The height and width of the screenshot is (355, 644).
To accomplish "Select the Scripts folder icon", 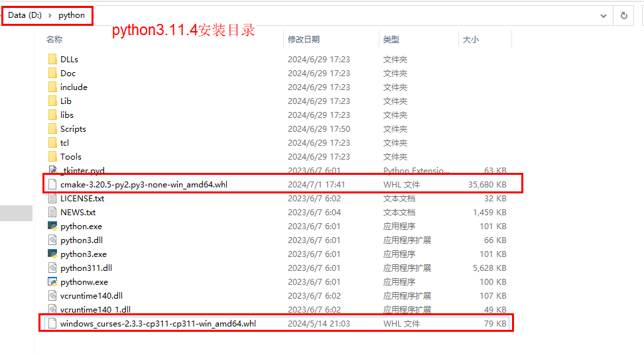I will tap(53, 128).
